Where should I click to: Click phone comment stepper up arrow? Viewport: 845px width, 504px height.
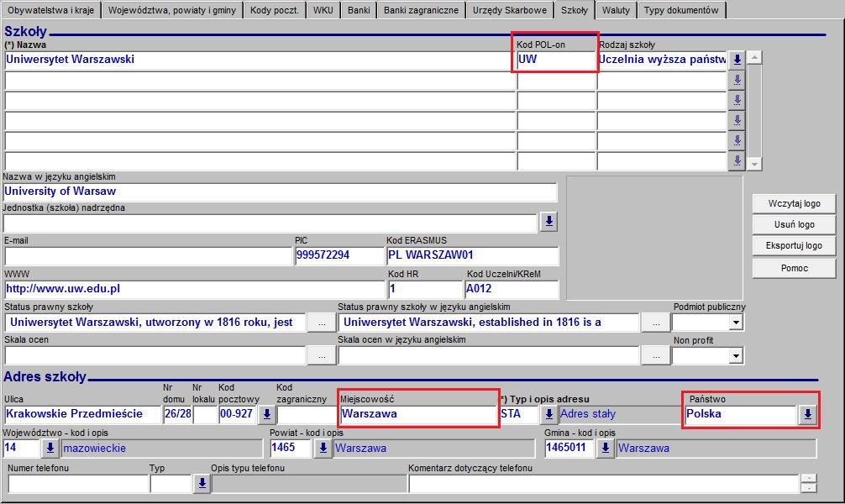point(808,479)
